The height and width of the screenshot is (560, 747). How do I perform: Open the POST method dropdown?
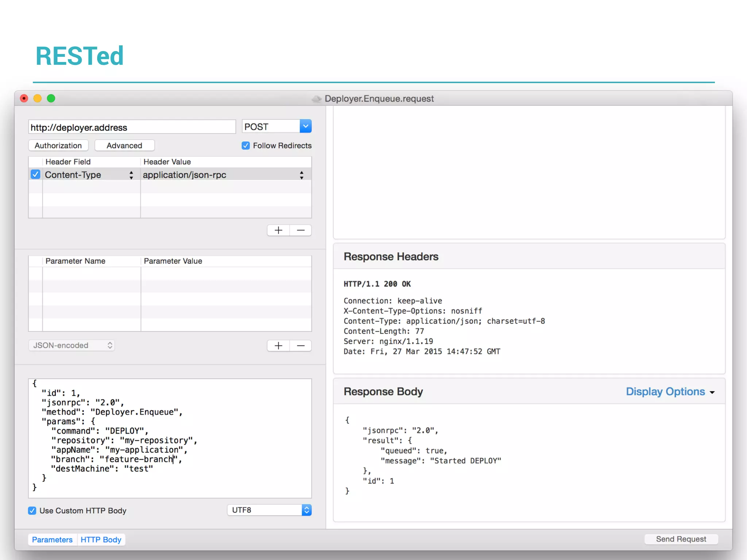(306, 127)
